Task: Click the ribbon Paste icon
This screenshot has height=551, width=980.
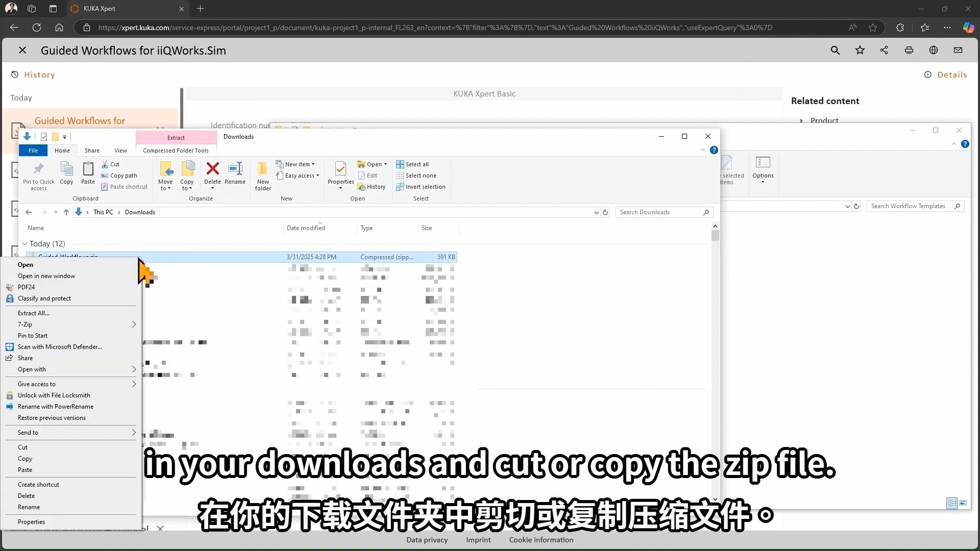Action: tap(88, 173)
